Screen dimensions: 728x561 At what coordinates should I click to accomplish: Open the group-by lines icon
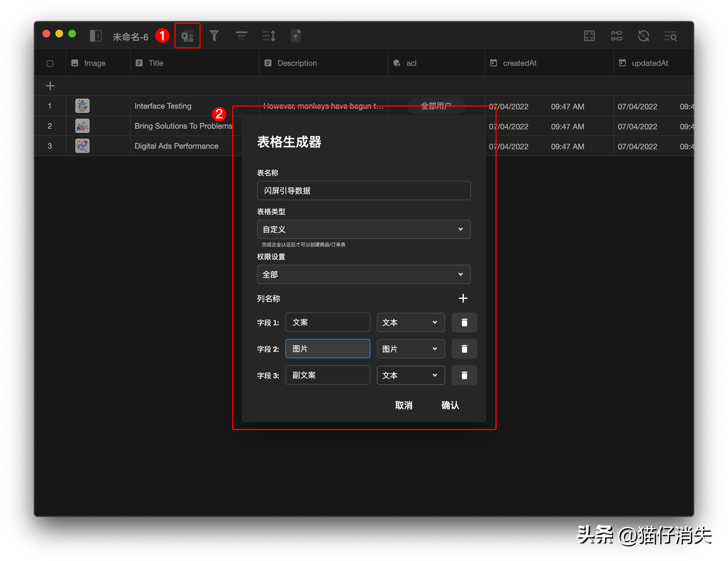pos(241,36)
